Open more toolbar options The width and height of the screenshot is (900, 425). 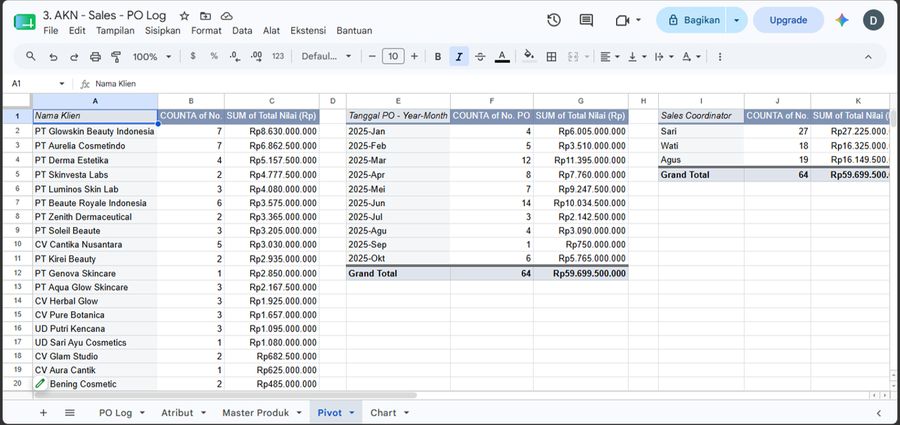coord(720,56)
